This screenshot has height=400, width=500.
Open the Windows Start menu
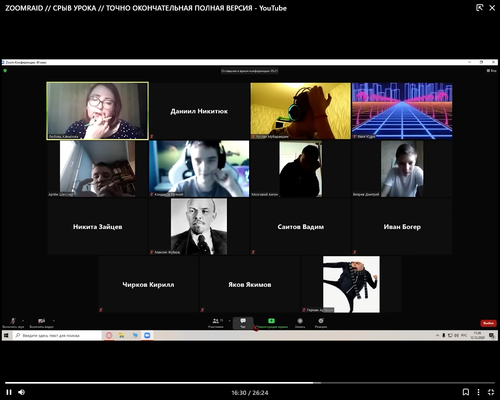(6, 335)
